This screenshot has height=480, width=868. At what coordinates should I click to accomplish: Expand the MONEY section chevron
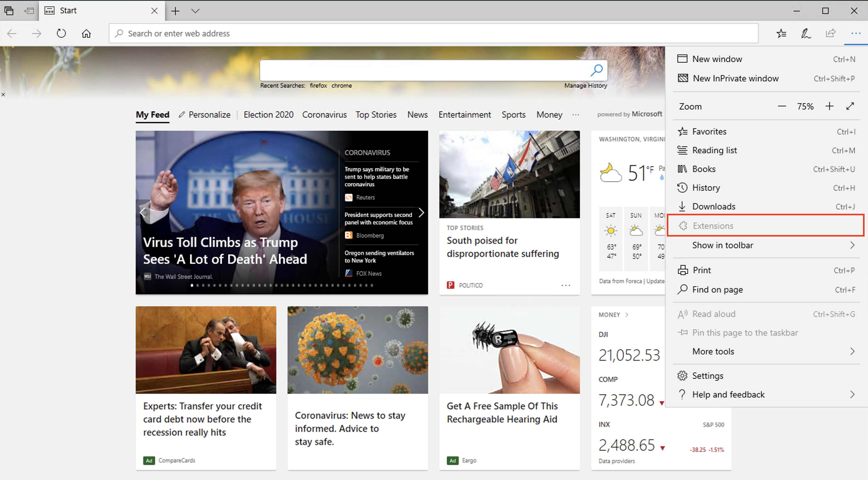coord(626,314)
